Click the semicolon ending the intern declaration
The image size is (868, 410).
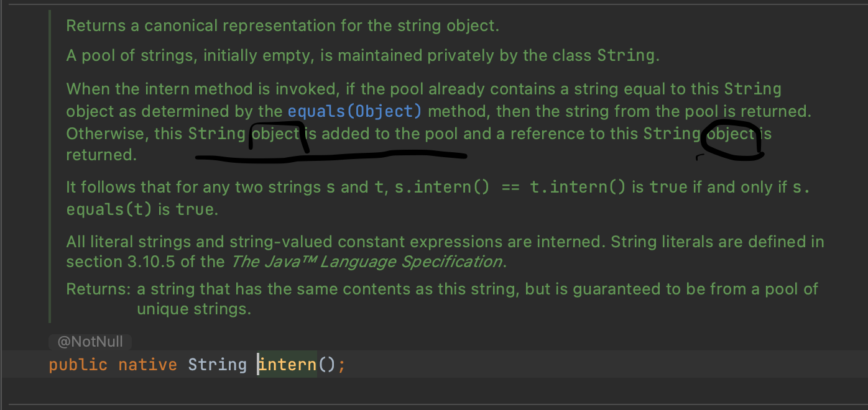click(x=341, y=365)
